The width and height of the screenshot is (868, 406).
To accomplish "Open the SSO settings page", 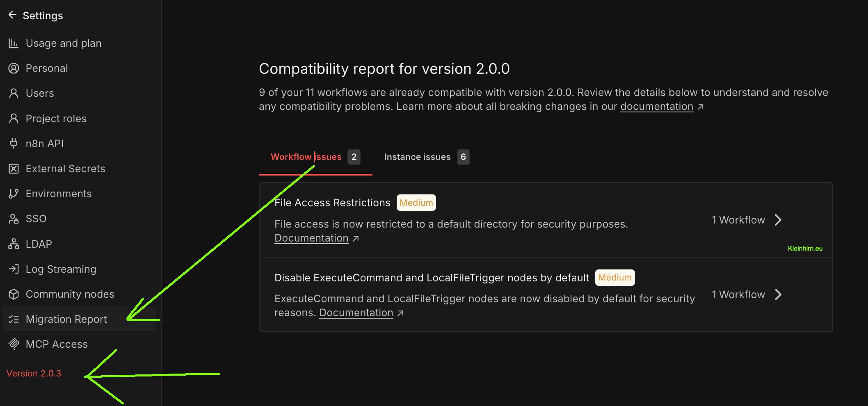I will click(36, 219).
